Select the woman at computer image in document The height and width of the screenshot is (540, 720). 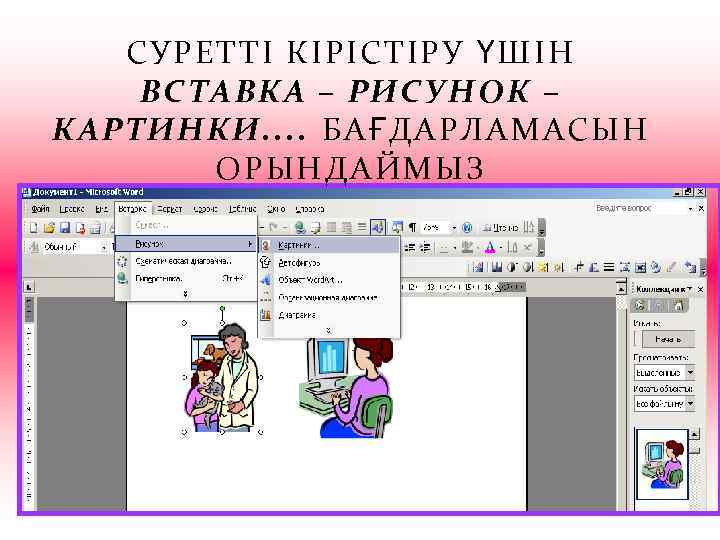click(x=345, y=387)
